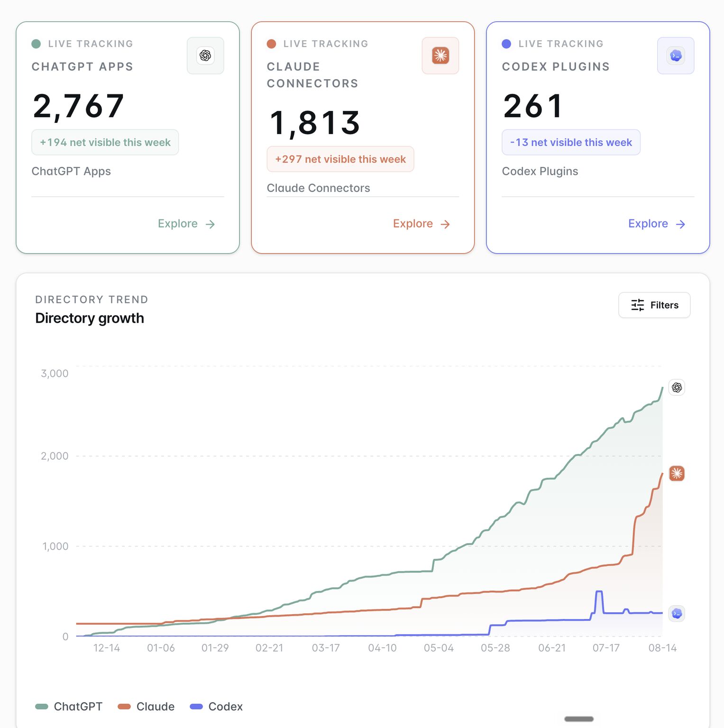Click the 261 Codex Plugins count

[533, 106]
